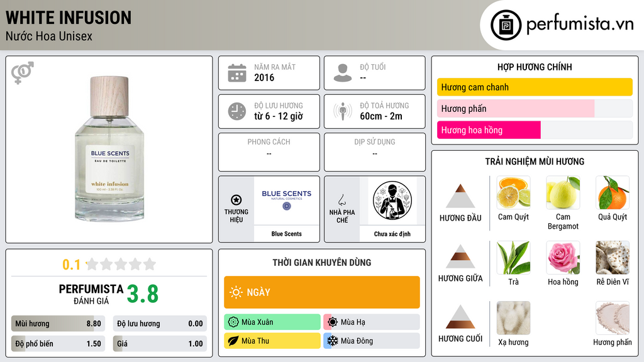The width and height of the screenshot is (644, 362).
Task: Click the Cam Quýt citrus image
Action: 513,192
